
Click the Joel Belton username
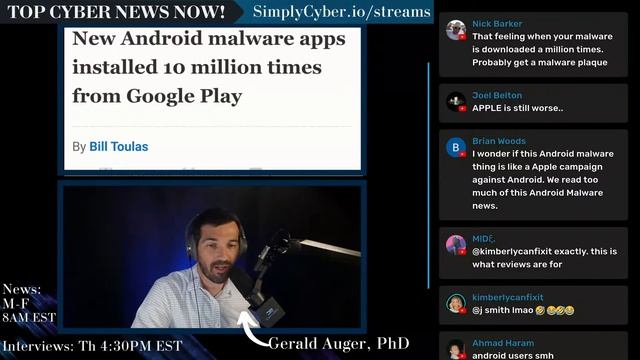click(497, 95)
